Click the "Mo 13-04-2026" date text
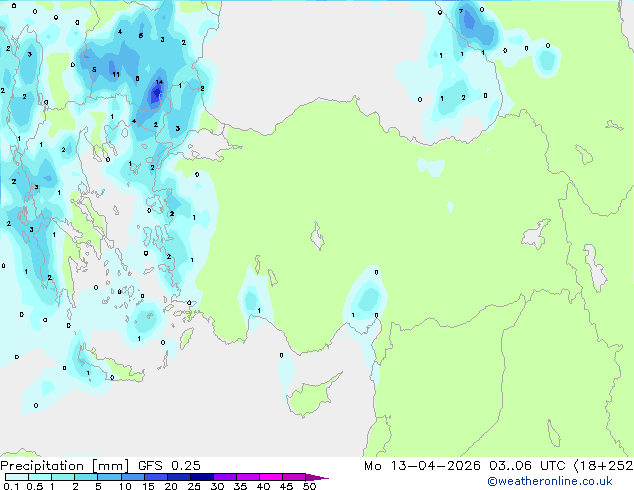The height and width of the screenshot is (490, 634). (x=422, y=466)
